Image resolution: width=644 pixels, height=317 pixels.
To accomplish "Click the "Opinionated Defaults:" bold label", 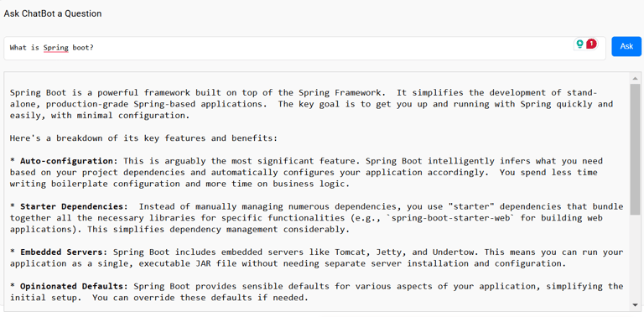I will tap(74, 286).
